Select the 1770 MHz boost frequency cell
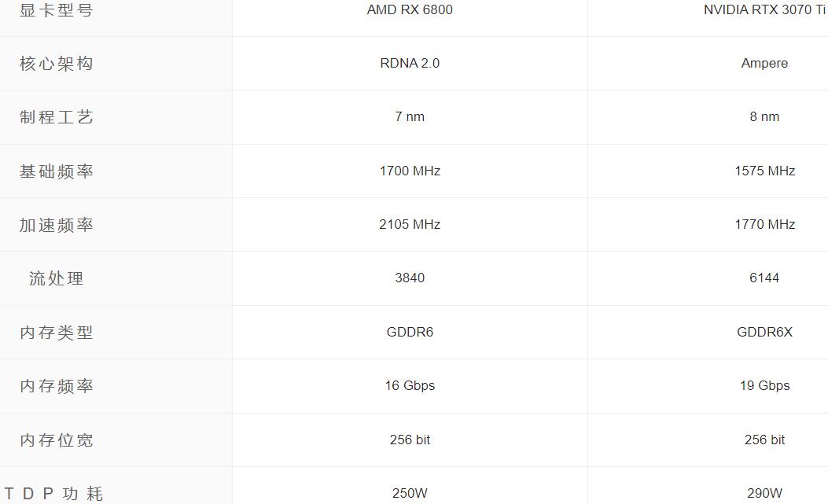Viewport: 828px width, 504px height. (764, 225)
